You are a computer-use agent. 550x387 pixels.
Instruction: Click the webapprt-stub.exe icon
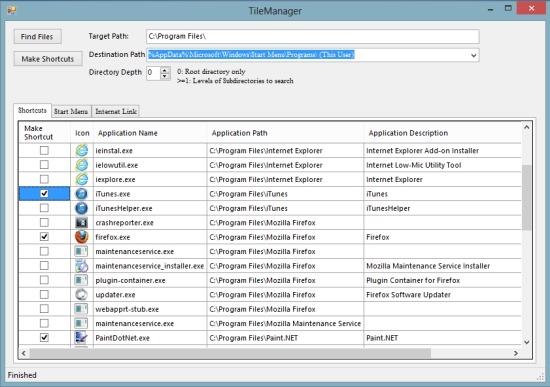pyautogui.click(x=82, y=309)
